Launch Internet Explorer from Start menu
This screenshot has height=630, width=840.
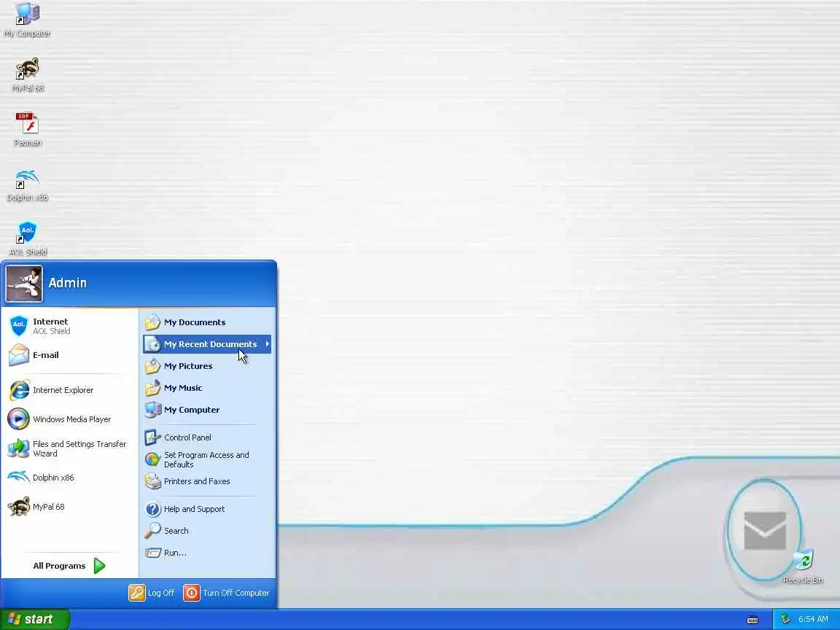(x=70, y=390)
